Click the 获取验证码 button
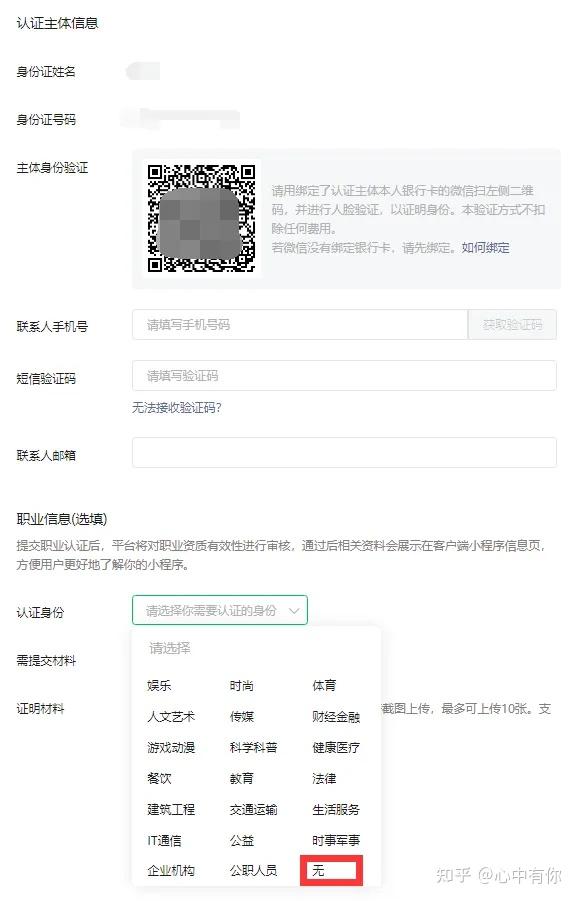This screenshot has height=901, width=576. pos(512,325)
